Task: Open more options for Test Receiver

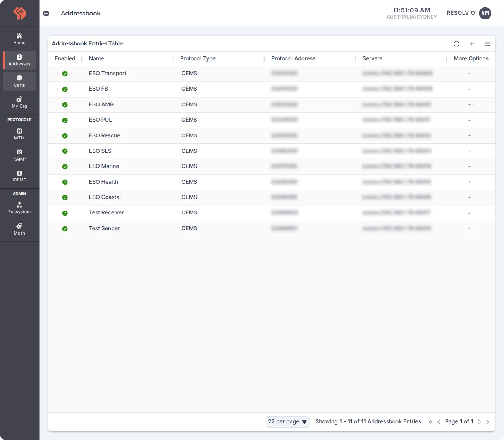Action: [471, 213]
